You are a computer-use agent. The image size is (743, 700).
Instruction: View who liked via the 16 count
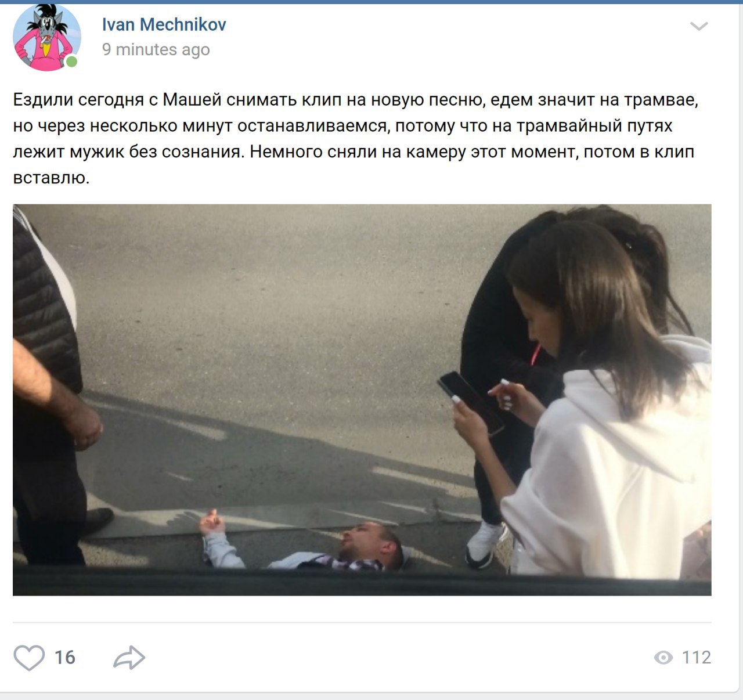point(65,657)
